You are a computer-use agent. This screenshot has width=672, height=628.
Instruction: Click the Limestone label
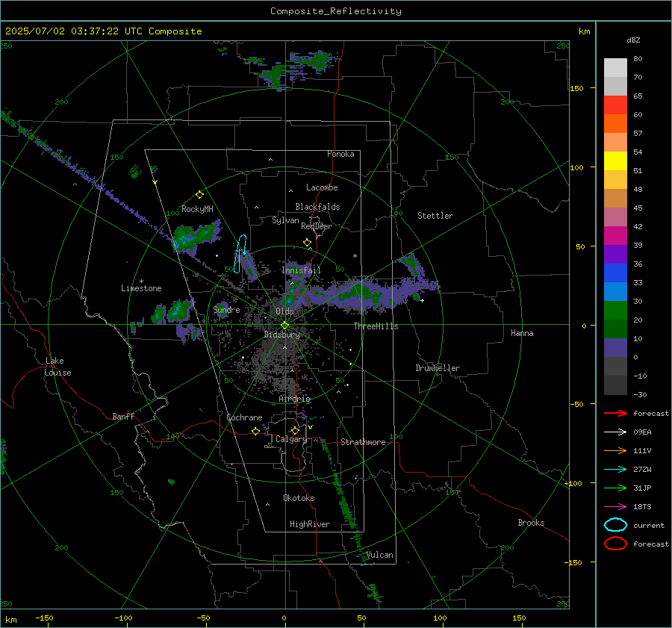tap(141, 288)
